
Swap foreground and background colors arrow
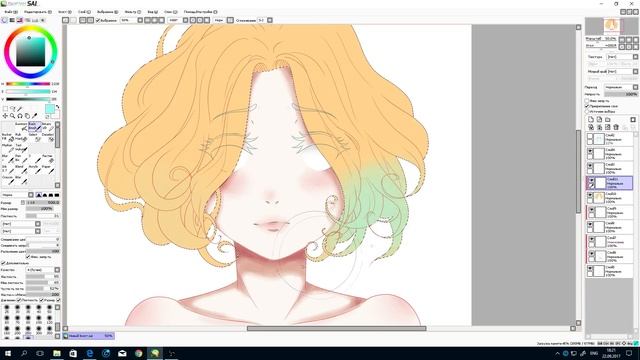(58, 107)
